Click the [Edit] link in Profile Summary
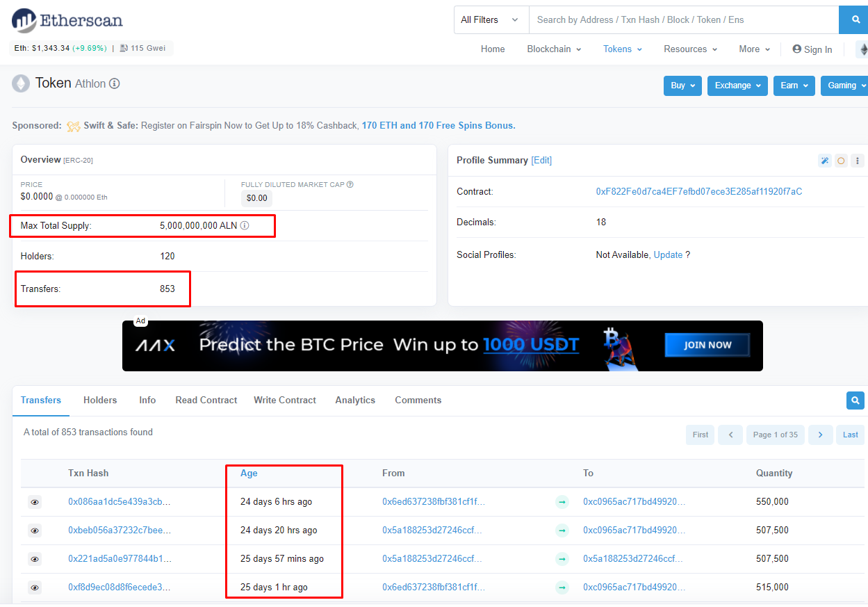Image resolution: width=868 pixels, height=607 pixels. click(541, 161)
